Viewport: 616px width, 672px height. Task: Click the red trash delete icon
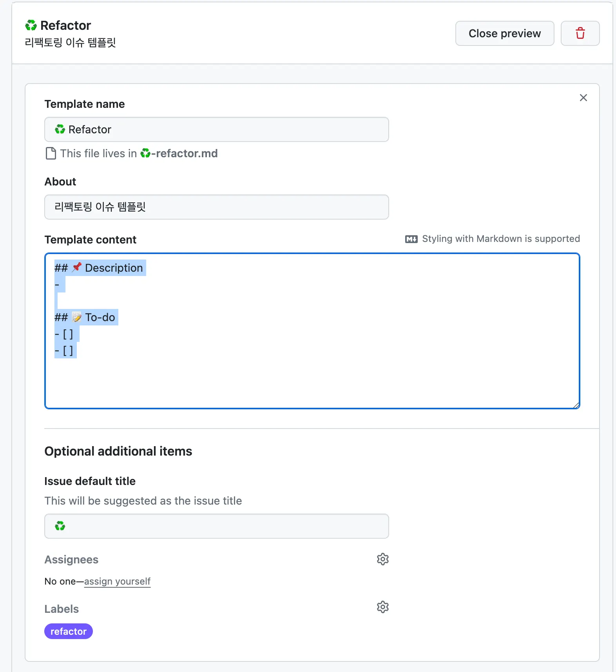pos(580,33)
